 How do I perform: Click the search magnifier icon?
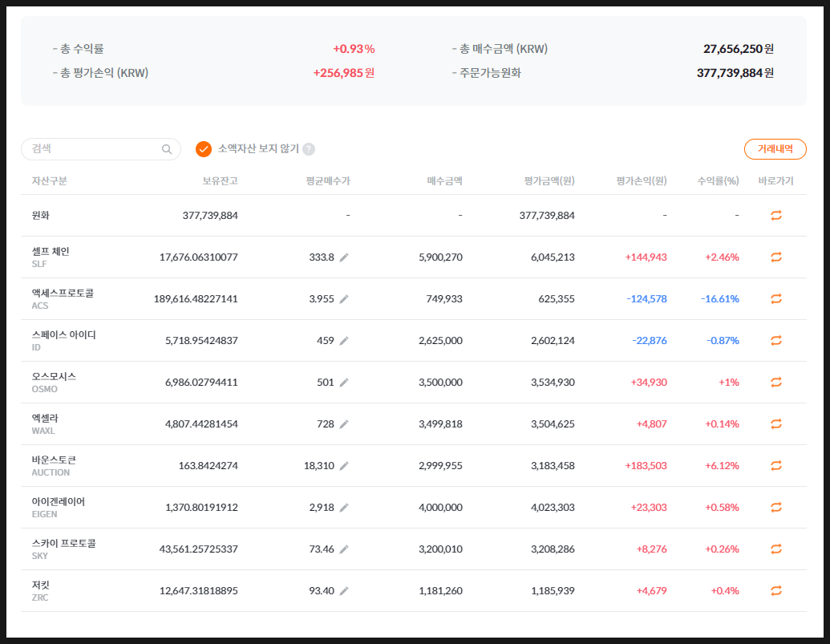click(167, 149)
